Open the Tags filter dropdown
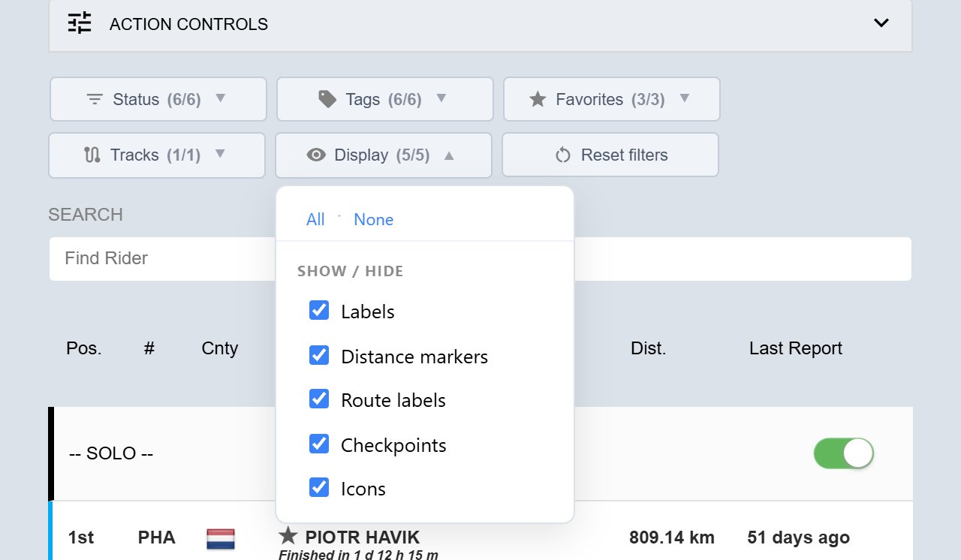 click(385, 99)
